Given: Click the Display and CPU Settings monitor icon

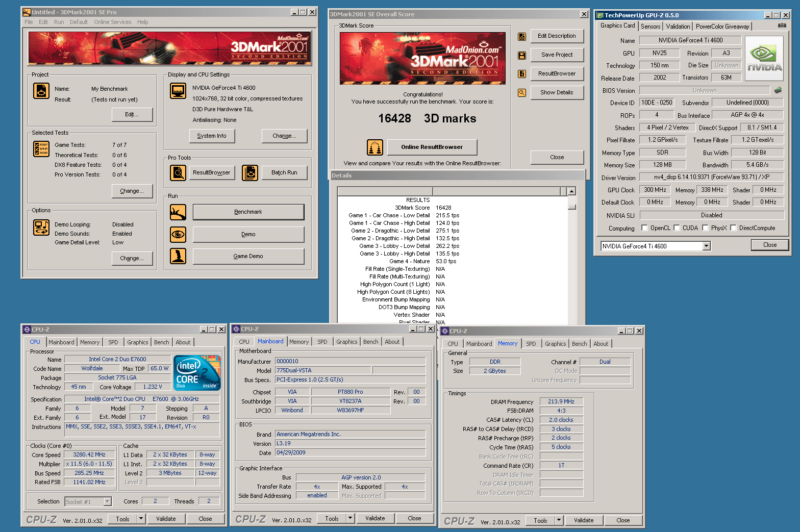Looking at the screenshot, I should [x=178, y=91].
